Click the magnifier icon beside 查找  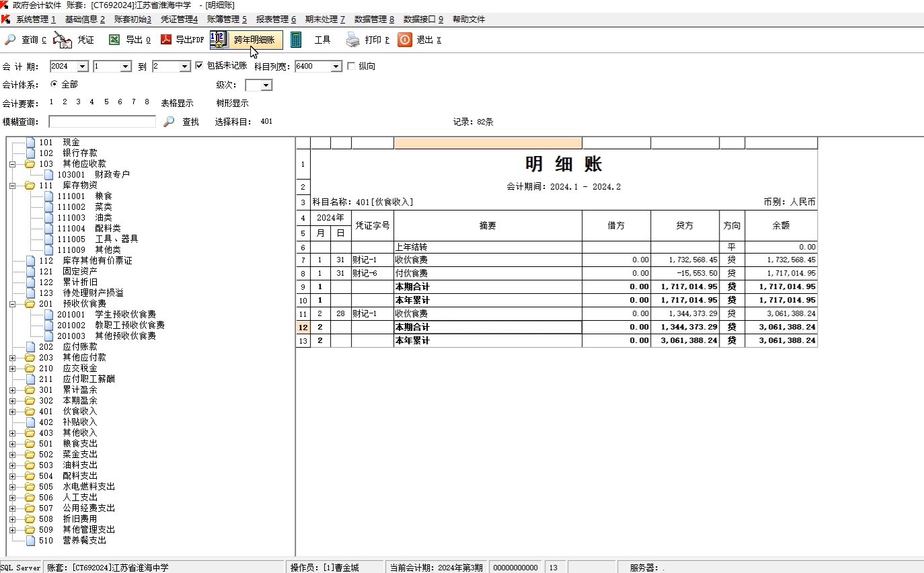[x=169, y=122]
